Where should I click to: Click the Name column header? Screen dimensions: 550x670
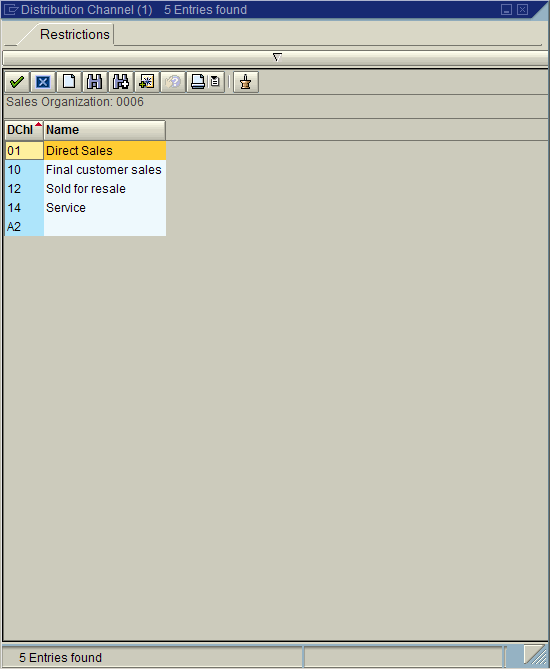coord(105,130)
